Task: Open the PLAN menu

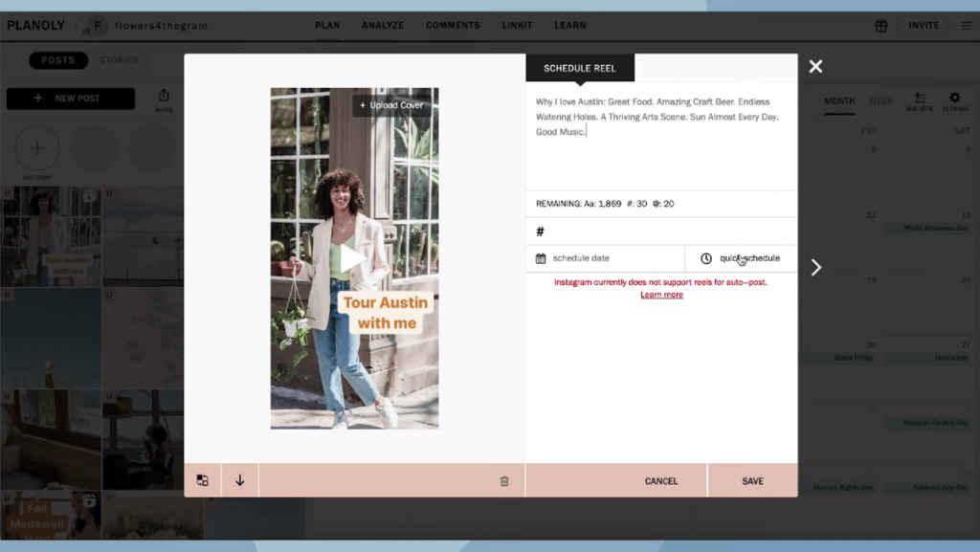Action: click(x=327, y=26)
